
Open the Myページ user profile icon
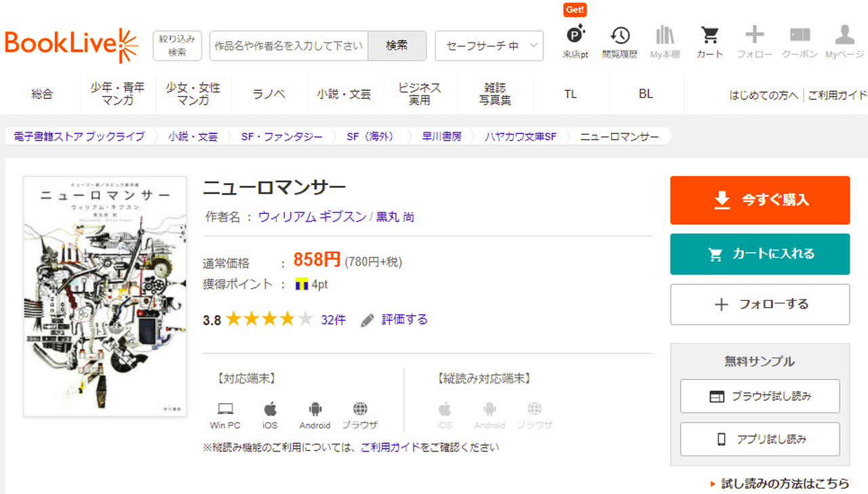pos(844,41)
